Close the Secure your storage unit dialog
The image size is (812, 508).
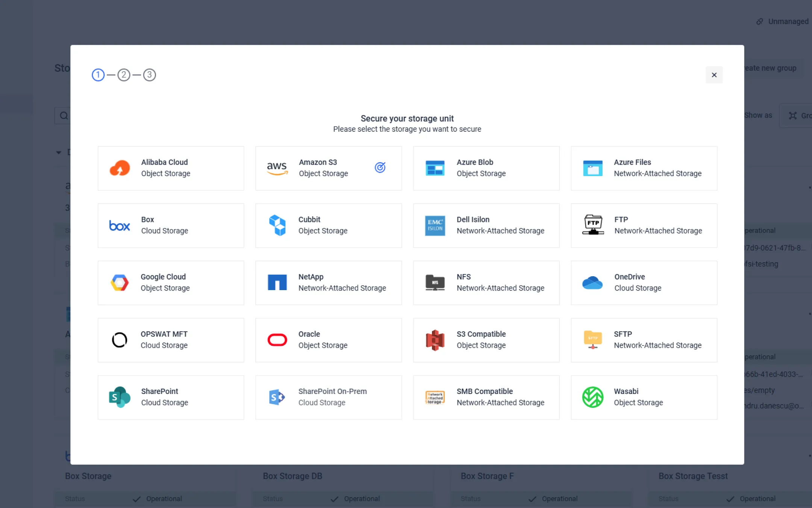point(714,75)
